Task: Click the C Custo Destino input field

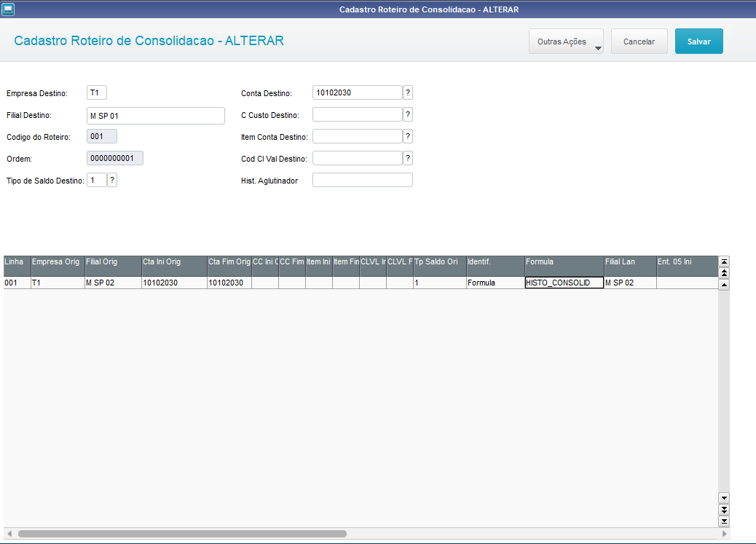Action: 358,114
